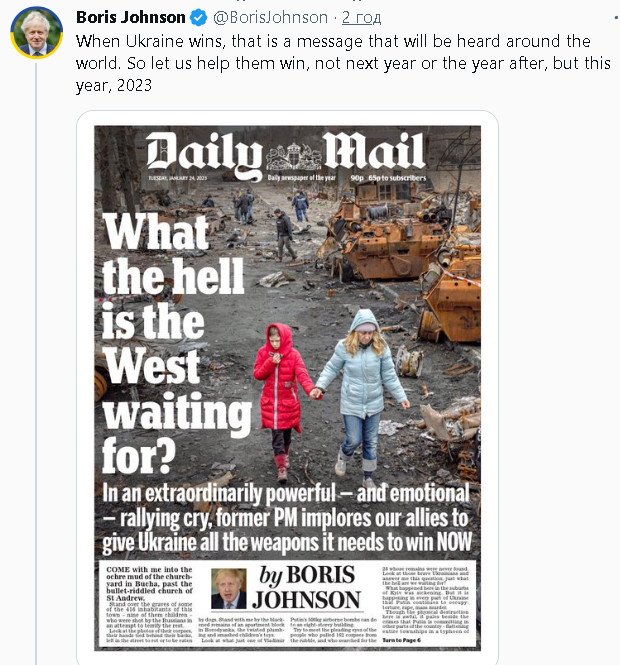This screenshot has width=620, height=665.
Task: Click the subheadline about former PM's rallying cry
Action: pyautogui.click(x=287, y=518)
